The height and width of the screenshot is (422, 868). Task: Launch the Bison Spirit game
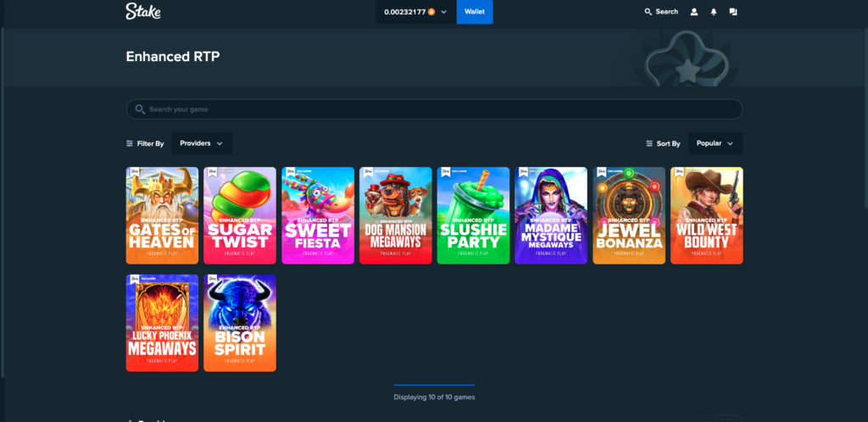pos(240,323)
